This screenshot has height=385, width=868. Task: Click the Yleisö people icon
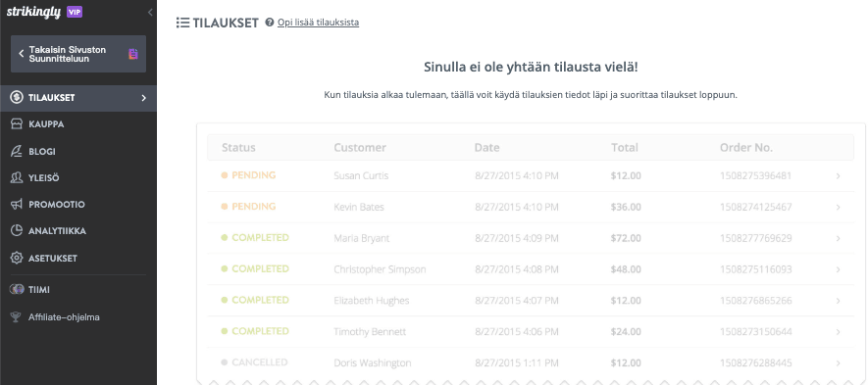click(x=17, y=177)
